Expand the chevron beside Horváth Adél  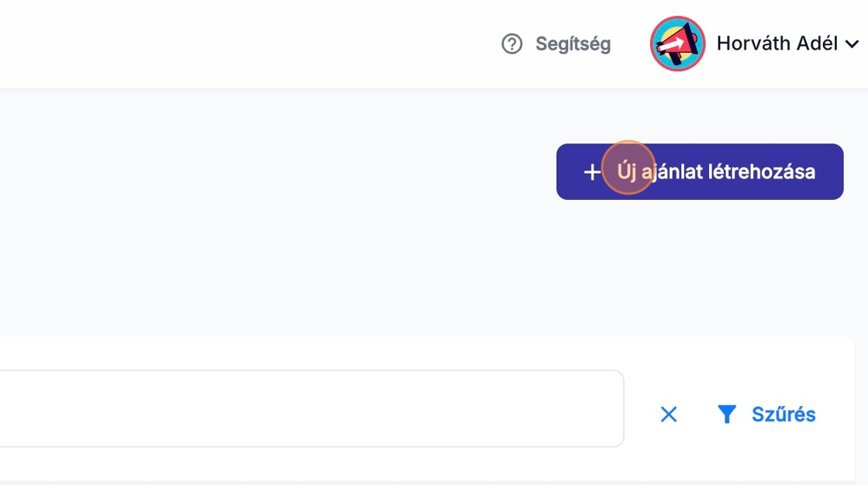point(852,44)
